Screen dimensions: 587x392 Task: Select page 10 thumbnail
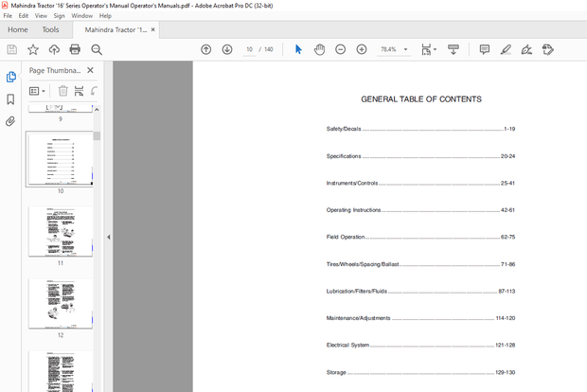click(x=61, y=159)
